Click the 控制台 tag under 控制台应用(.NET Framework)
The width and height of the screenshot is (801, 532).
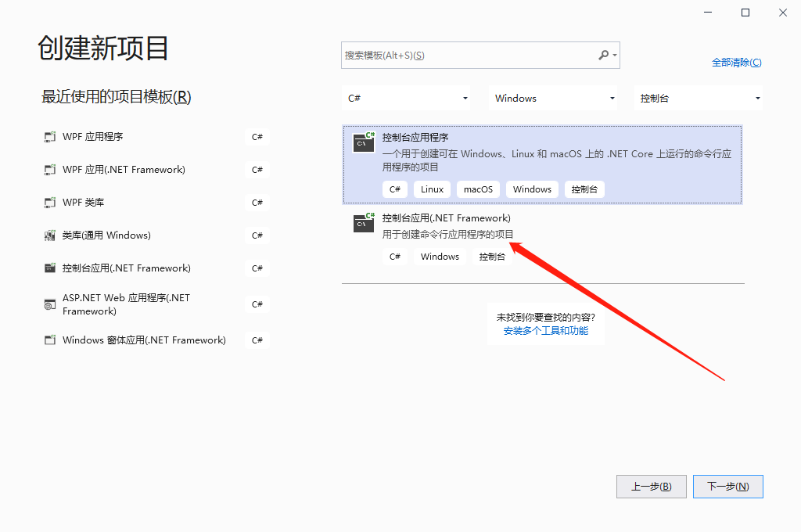coord(492,256)
